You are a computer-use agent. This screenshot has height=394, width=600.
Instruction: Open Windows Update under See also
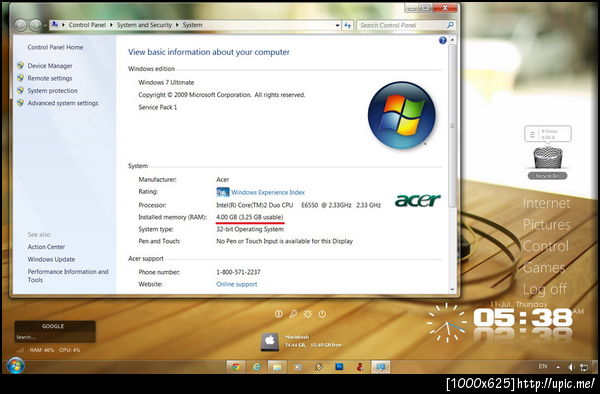51,259
